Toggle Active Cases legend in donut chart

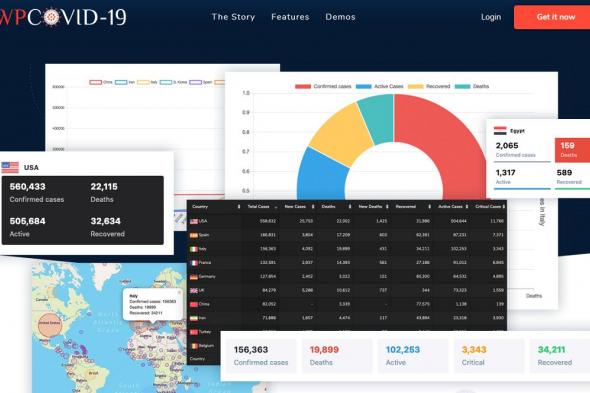click(379, 86)
